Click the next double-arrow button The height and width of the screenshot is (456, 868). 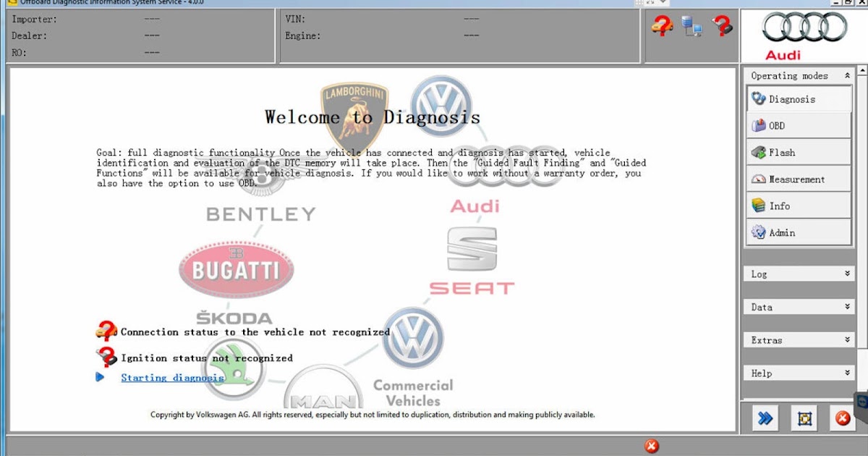point(765,418)
